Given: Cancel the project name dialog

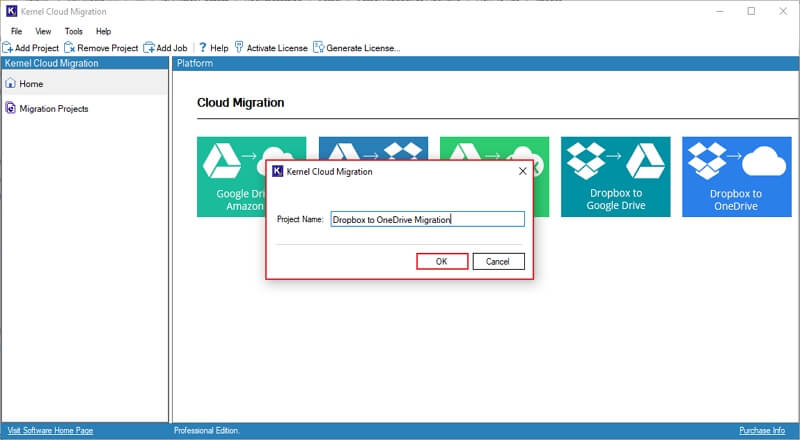Looking at the screenshot, I should 498,261.
